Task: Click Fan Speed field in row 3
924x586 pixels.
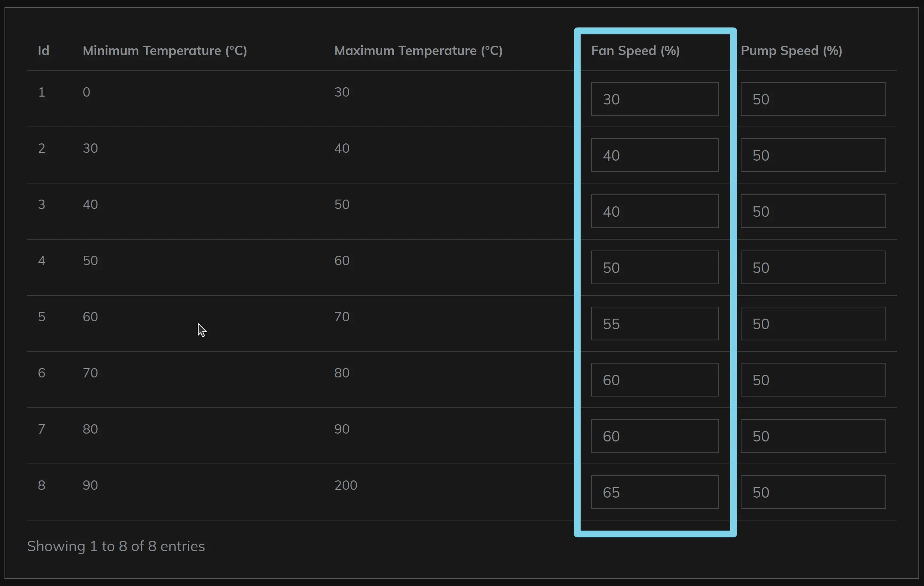Action: coord(655,211)
